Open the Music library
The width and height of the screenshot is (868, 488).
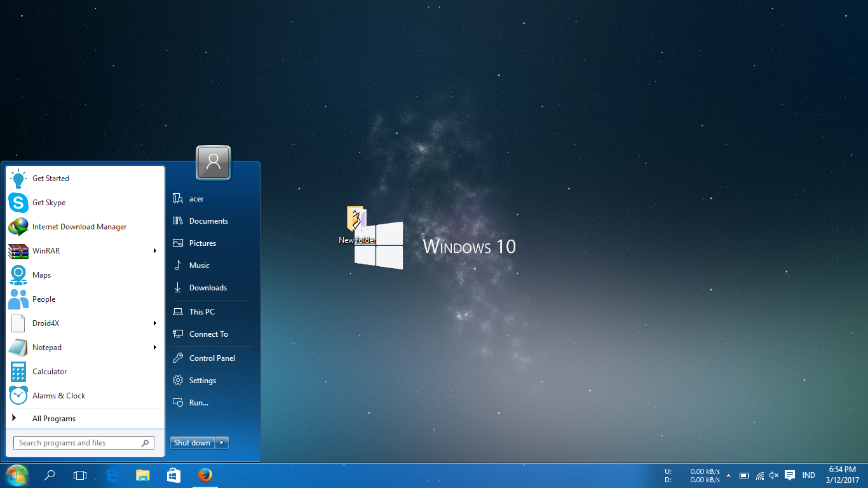(212, 266)
